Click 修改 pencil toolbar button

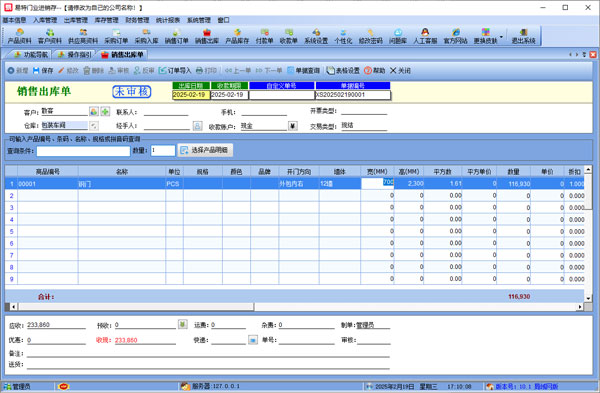click(x=68, y=70)
